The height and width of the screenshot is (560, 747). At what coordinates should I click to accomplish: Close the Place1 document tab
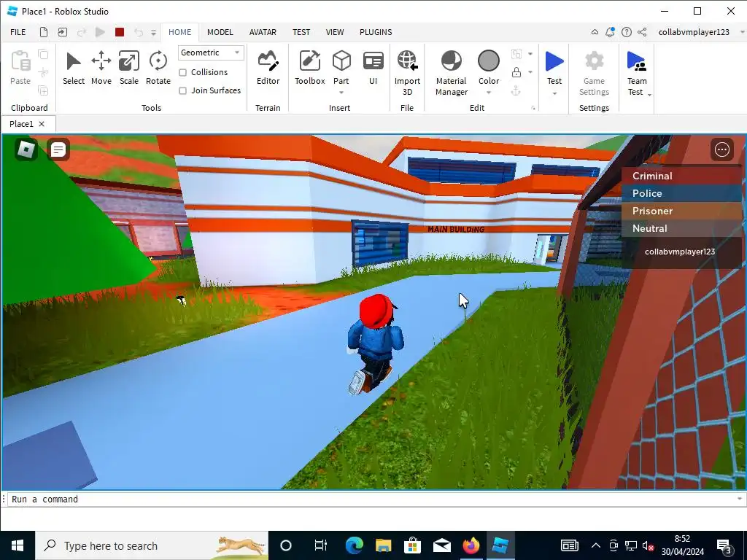pos(42,124)
